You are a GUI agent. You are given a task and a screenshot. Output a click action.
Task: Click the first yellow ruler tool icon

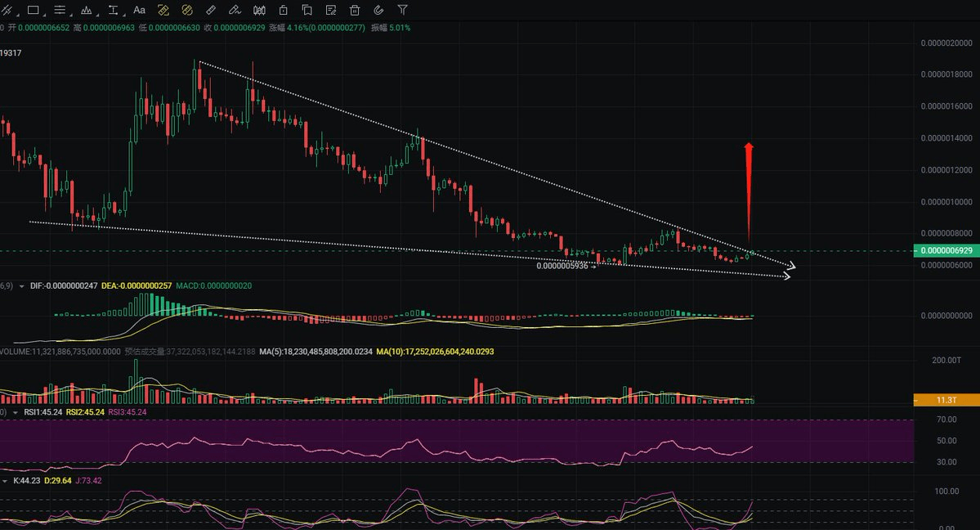coord(163,10)
